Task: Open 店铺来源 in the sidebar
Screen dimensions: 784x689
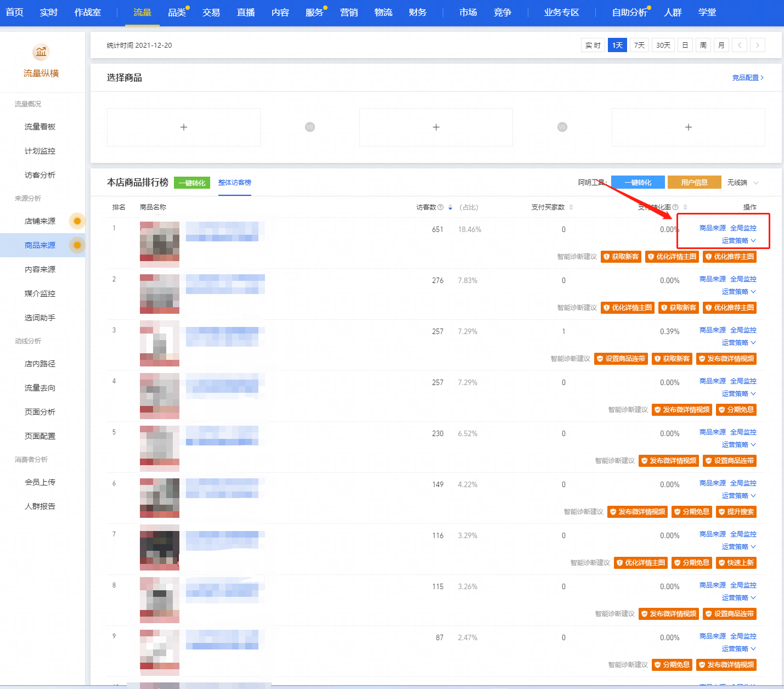Action: tap(40, 221)
